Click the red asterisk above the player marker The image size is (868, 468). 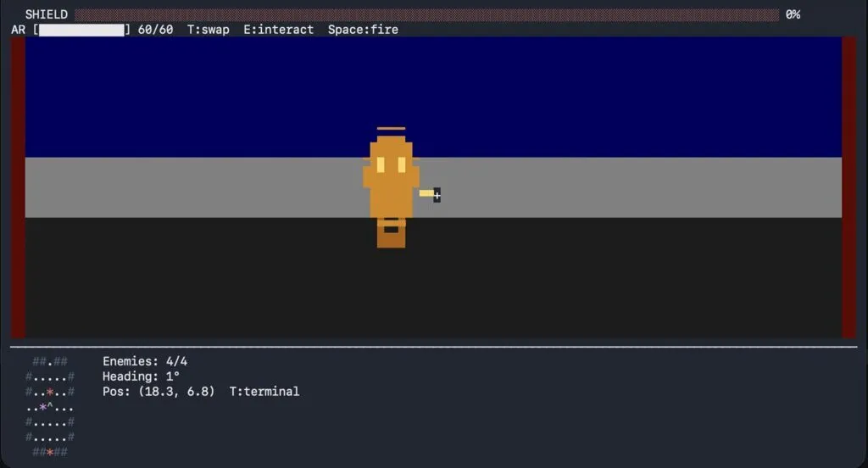tap(50, 393)
